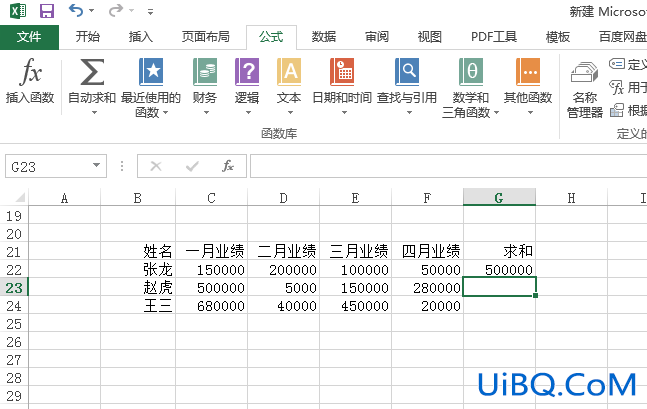Click the 一月业绩 header cell
647x409 pixels.
point(211,251)
